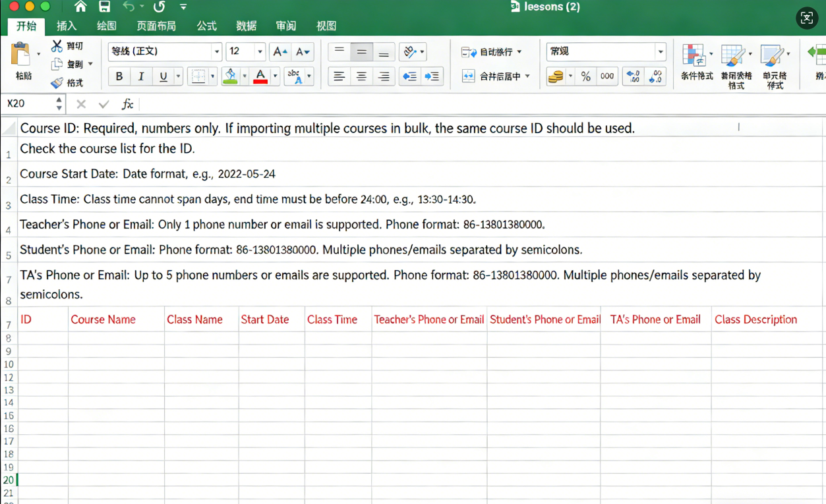Apply the red font color swatch
826x504 pixels.
pos(260,76)
